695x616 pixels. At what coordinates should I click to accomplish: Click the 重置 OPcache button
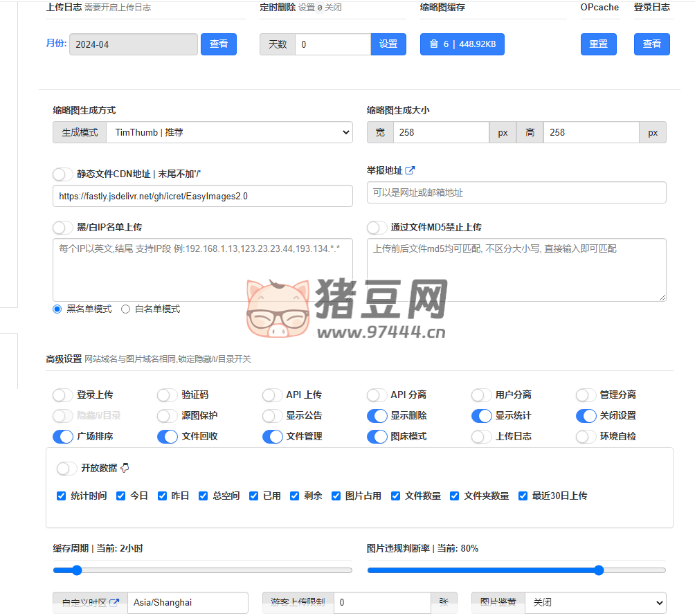point(598,44)
